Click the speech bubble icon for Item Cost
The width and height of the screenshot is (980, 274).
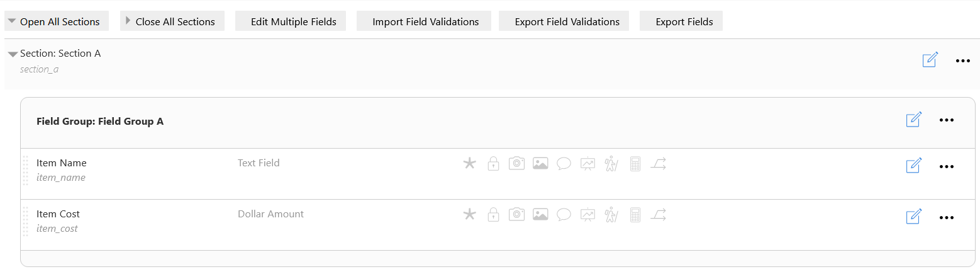pyautogui.click(x=564, y=215)
